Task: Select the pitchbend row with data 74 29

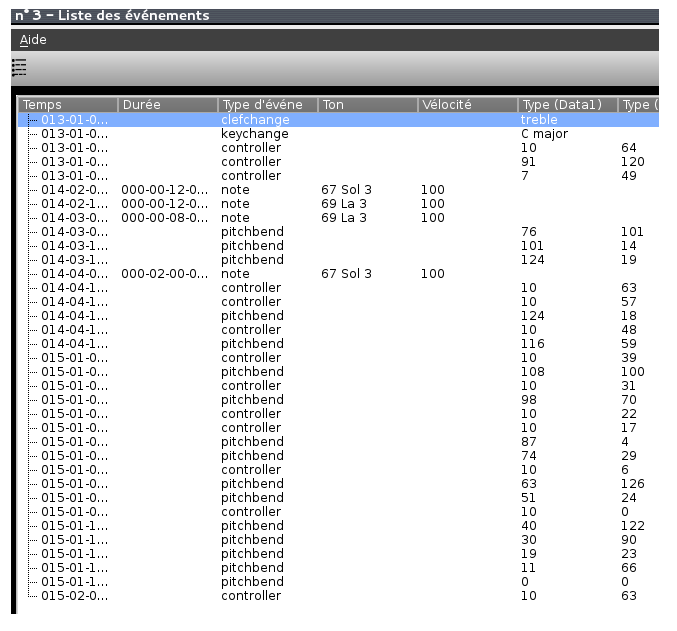Action: point(338,456)
